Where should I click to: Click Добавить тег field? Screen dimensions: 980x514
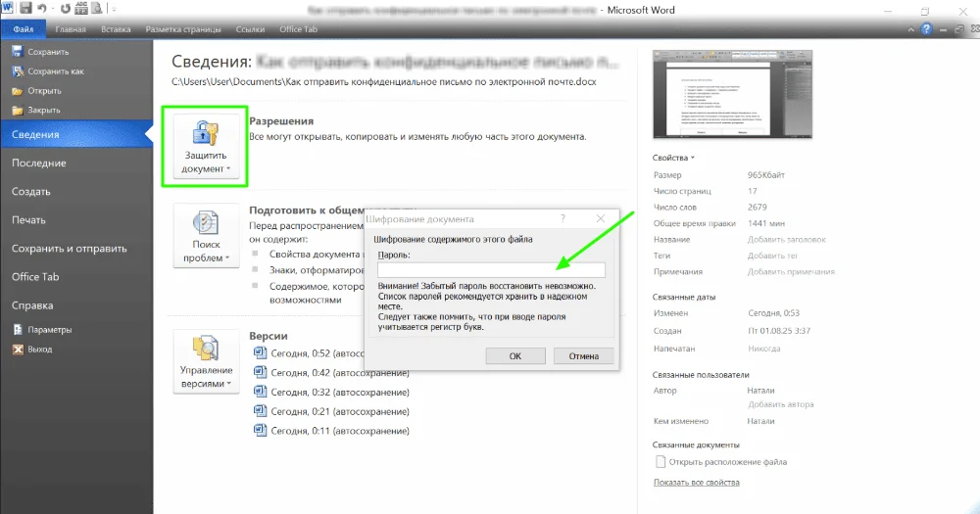point(773,257)
